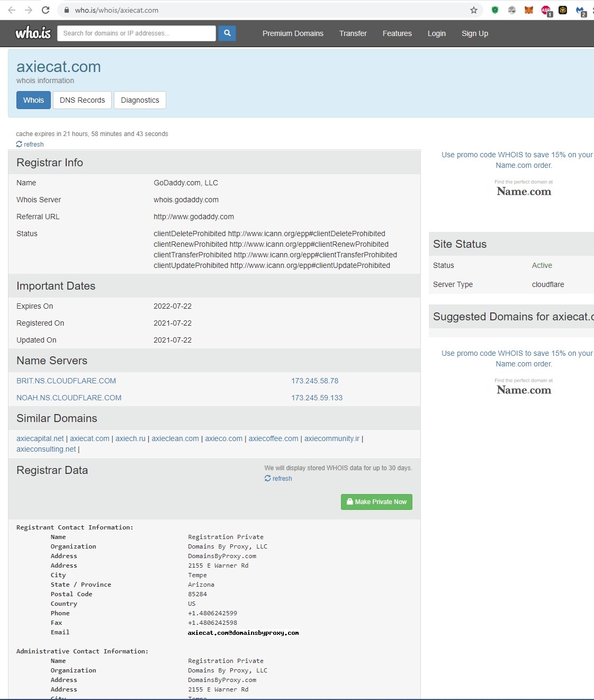This screenshot has height=700, width=594.
Task: Click registrant phone +1.4806242599
Action: (x=213, y=613)
